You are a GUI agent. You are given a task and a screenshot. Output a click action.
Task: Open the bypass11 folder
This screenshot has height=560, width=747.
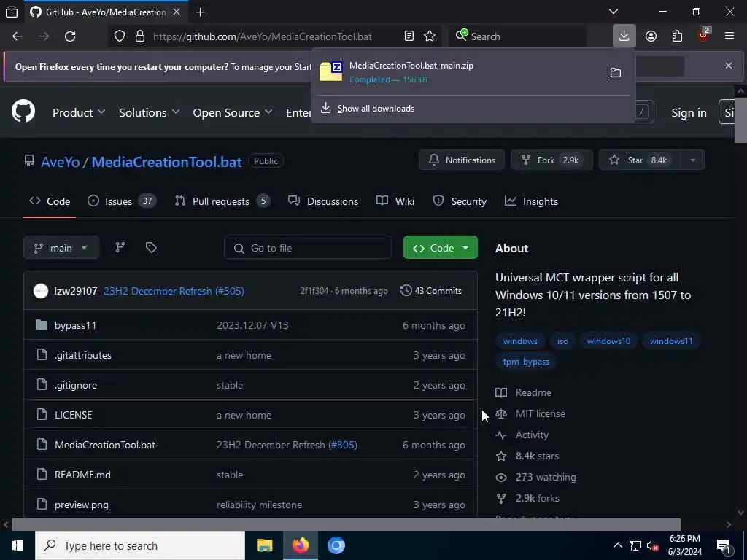[75, 325]
